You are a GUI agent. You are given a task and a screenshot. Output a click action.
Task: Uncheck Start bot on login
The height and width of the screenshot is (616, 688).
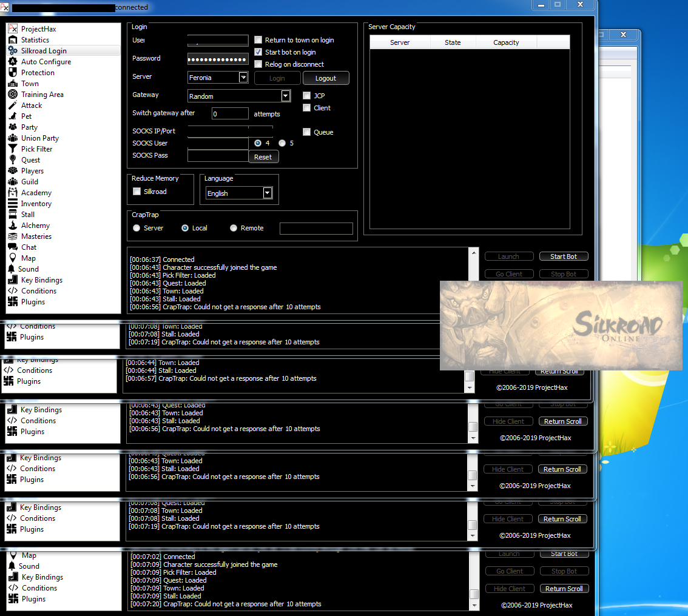coord(258,52)
